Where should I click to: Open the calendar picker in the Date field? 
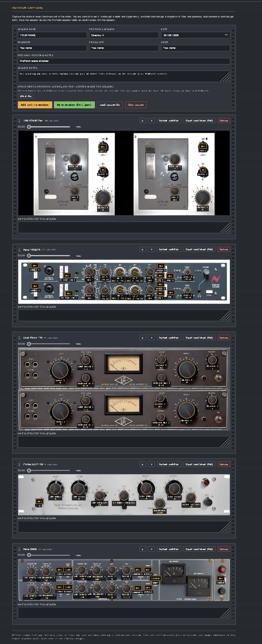(226, 35)
